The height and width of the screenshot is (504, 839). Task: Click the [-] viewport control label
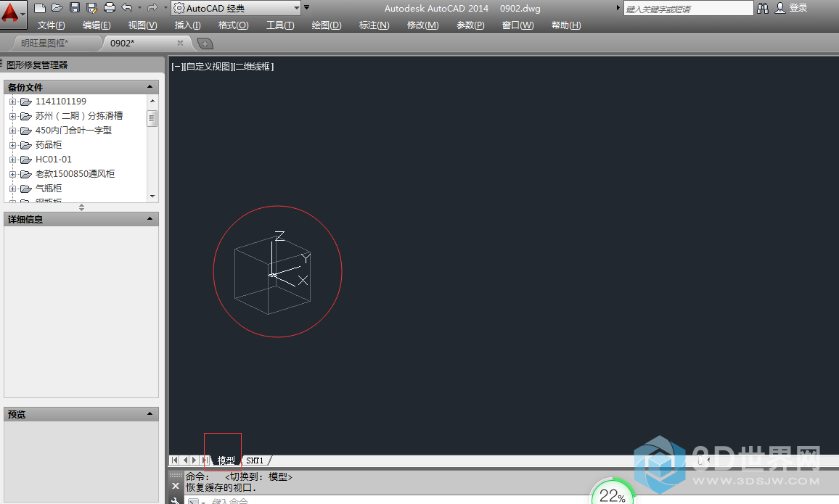[177, 67]
